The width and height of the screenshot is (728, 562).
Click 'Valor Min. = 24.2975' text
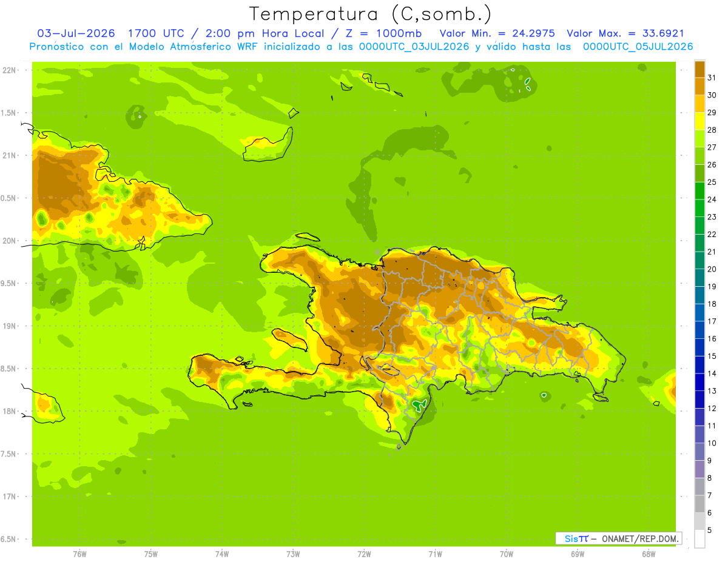coord(497,33)
